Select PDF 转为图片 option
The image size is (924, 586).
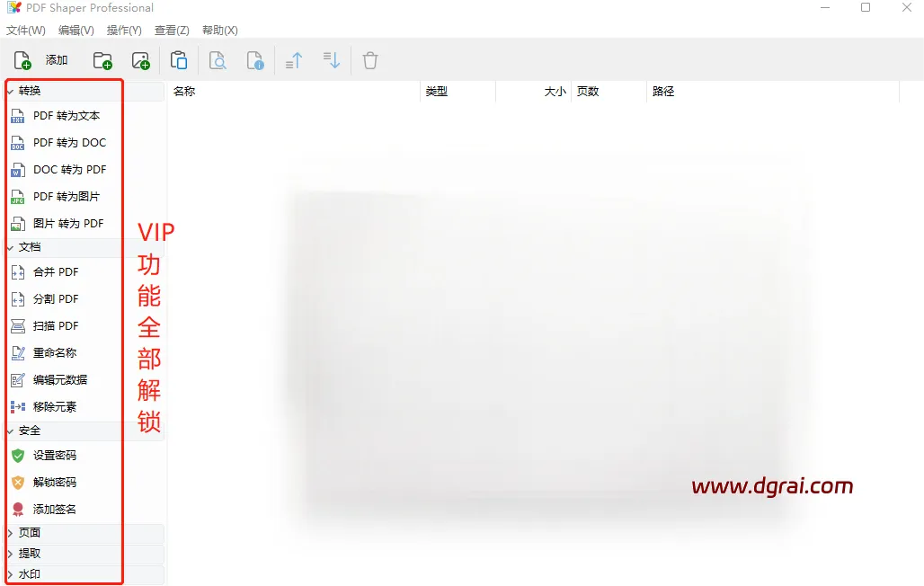67,196
